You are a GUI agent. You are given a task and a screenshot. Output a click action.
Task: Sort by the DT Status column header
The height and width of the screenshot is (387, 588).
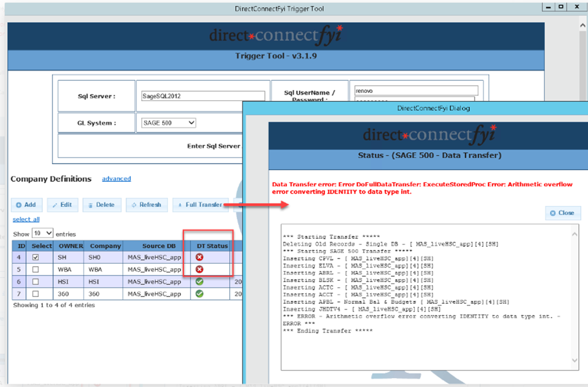212,246
